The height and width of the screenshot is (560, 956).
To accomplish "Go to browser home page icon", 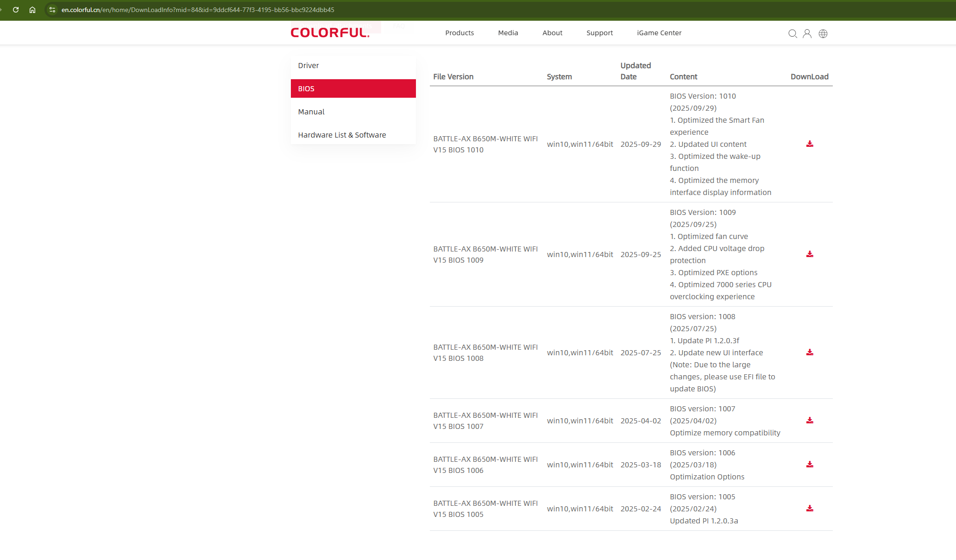I will point(32,10).
